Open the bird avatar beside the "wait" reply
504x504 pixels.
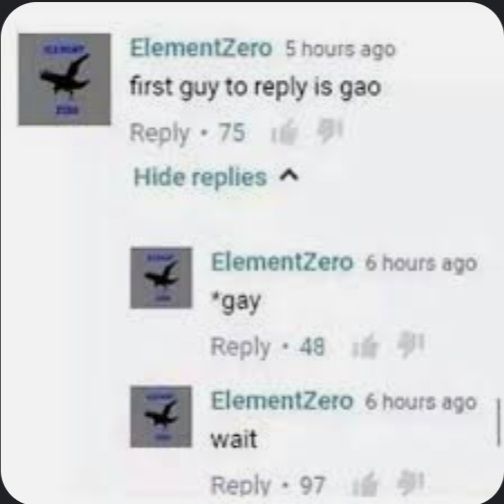[x=161, y=417]
